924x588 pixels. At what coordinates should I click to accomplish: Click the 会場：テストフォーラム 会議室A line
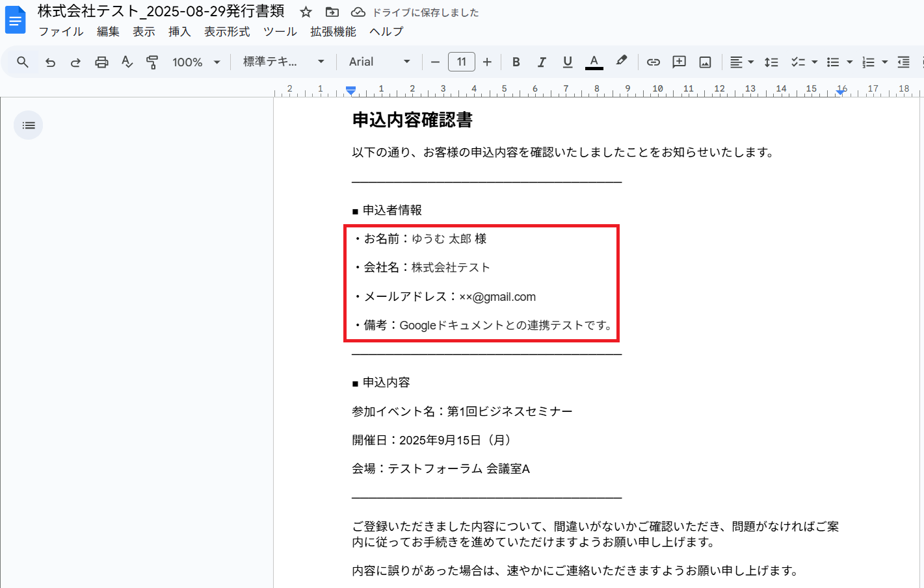click(441, 468)
